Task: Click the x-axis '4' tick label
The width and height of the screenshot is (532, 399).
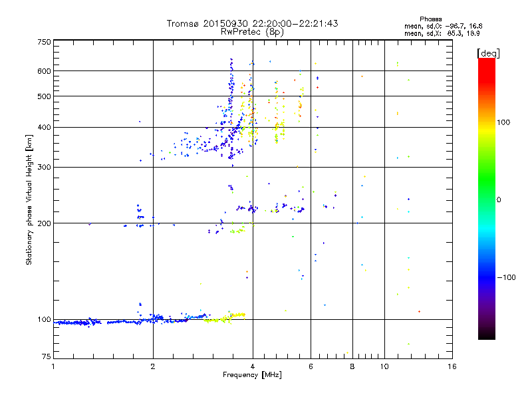Action: (x=253, y=366)
